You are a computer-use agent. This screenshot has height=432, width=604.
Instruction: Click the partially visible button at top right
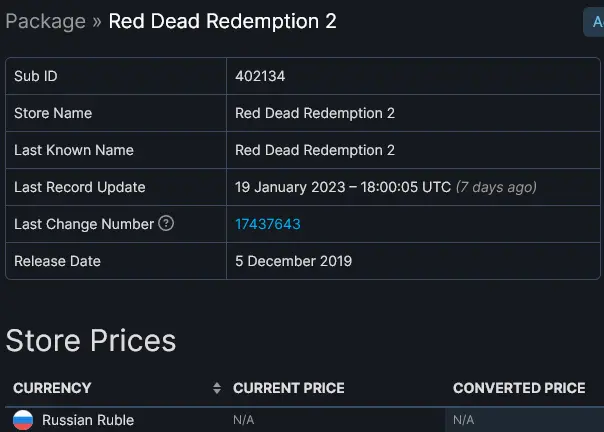click(594, 22)
